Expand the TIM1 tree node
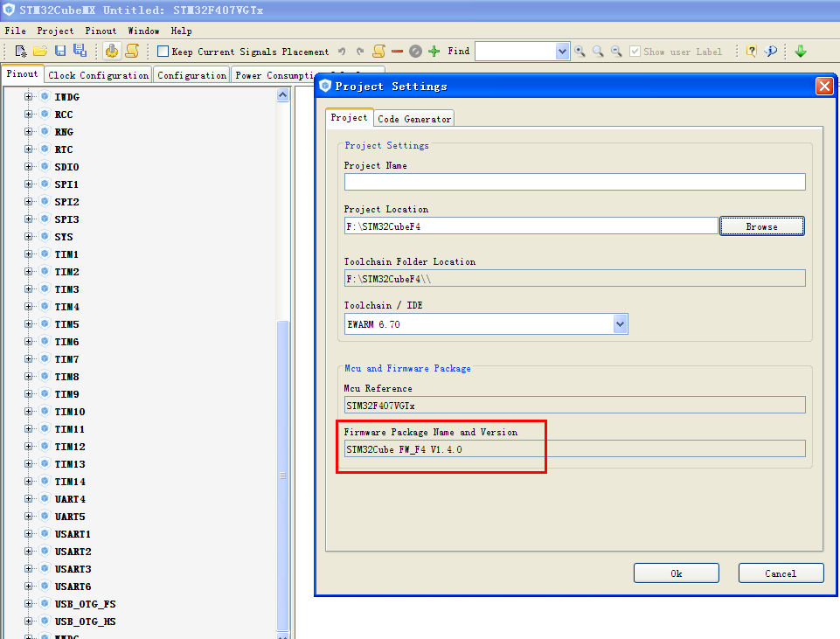840x639 pixels. (x=28, y=254)
